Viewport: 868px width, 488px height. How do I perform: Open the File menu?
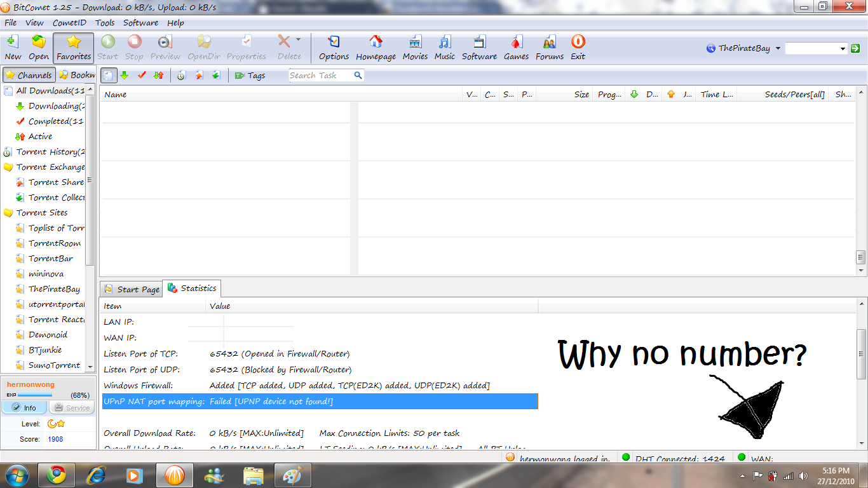coord(10,22)
